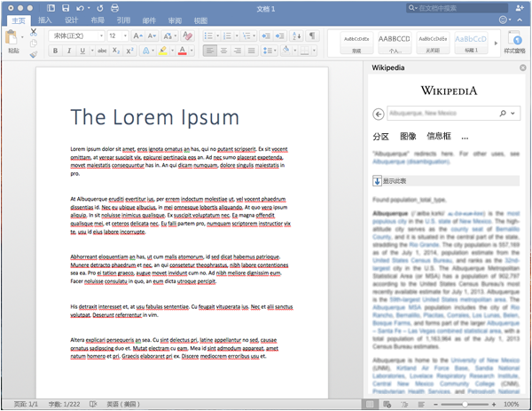Click Wikipedia pane back arrow

379,114
